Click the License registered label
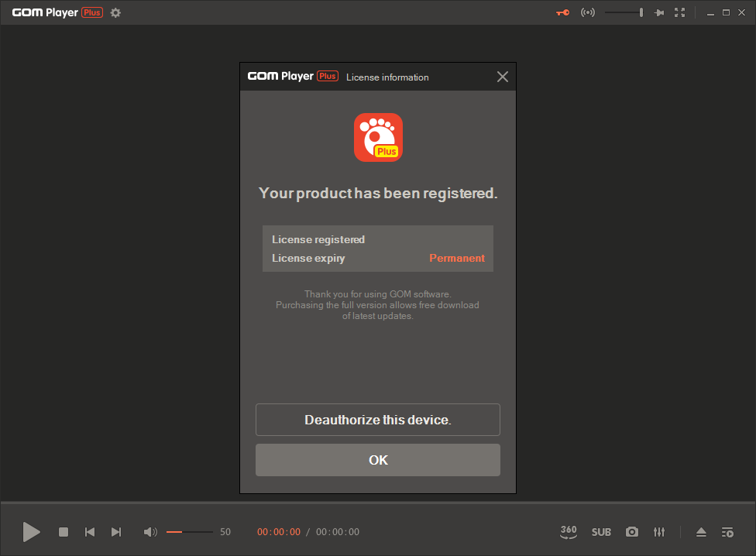756x556 pixels. [x=318, y=239]
